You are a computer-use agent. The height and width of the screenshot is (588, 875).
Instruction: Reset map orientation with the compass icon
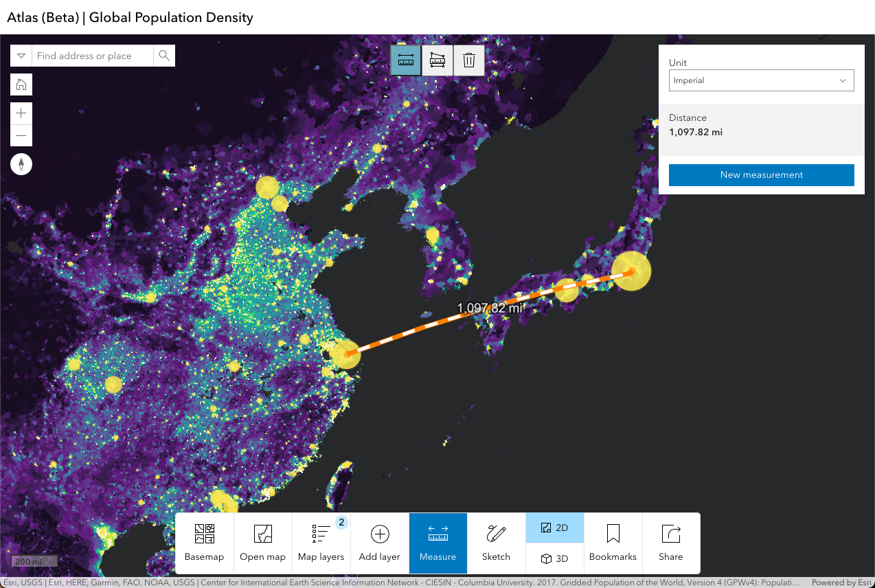[x=21, y=163]
